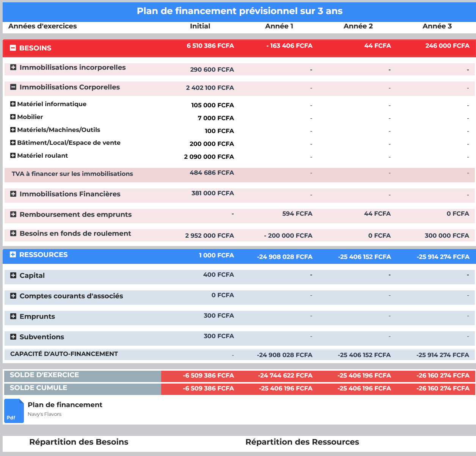Expand Remboursement des emprunts row

[13, 215]
